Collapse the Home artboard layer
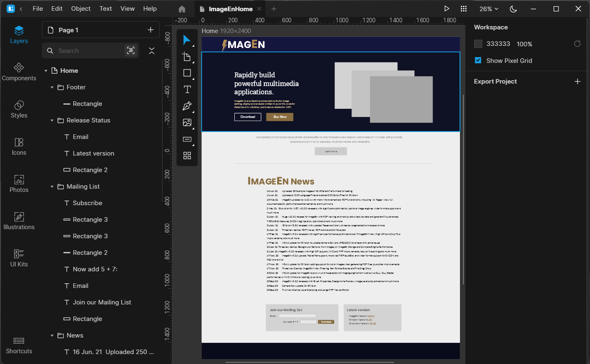590x364 pixels. (46, 71)
